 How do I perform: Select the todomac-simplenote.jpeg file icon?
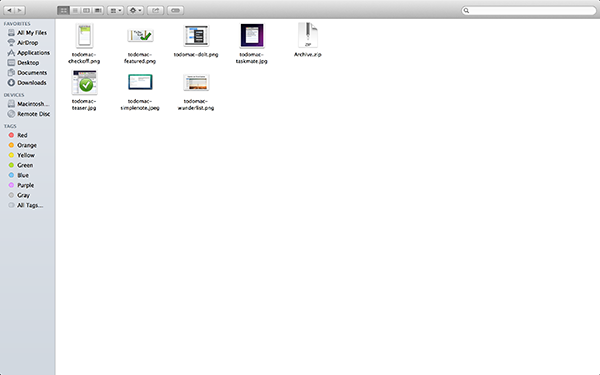click(x=140, y=82)
